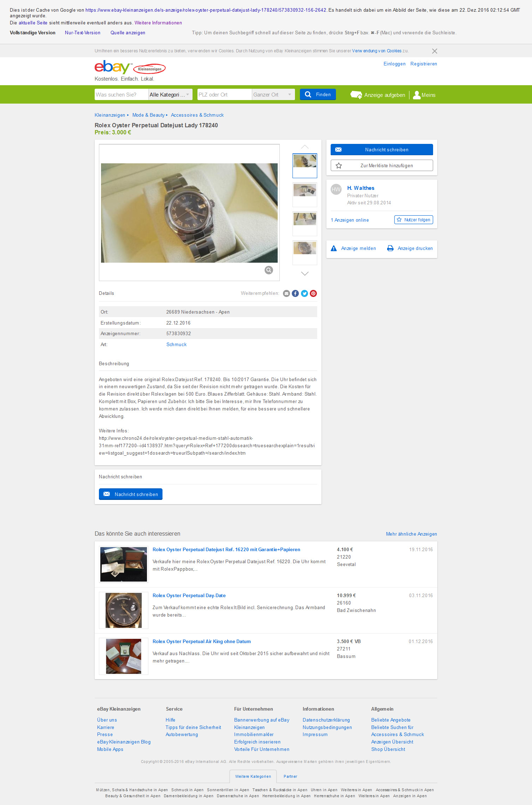
Task: Open the Alle Kategorien dropdown
Action: [x=170, y=94]
